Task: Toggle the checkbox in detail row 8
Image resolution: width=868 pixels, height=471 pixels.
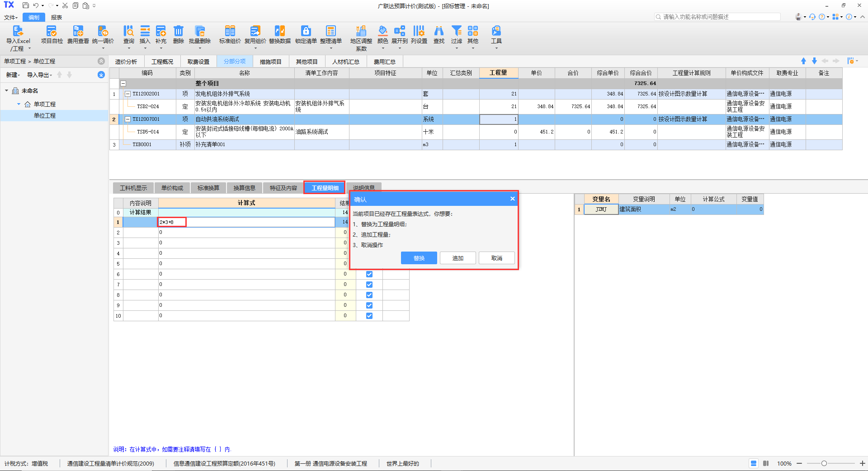Action: tap(369, 295)
